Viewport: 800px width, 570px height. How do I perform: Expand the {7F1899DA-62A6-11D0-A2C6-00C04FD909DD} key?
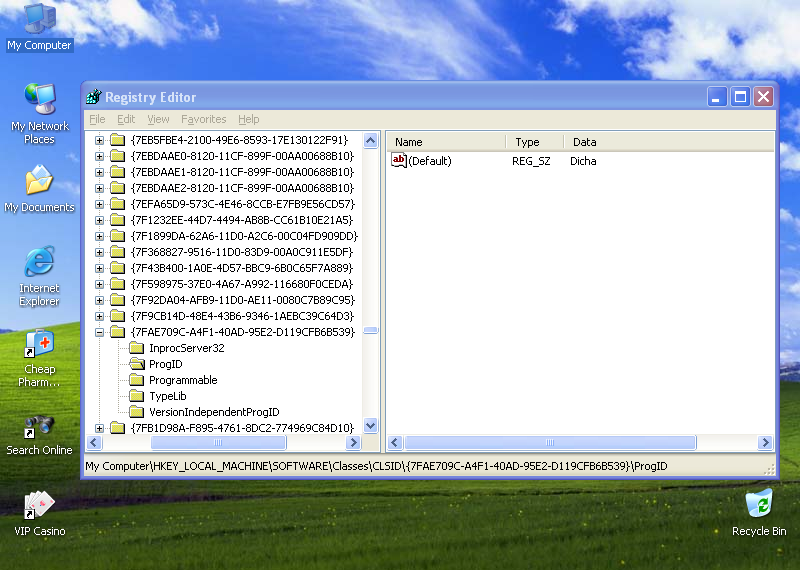[x=99, y=236]
